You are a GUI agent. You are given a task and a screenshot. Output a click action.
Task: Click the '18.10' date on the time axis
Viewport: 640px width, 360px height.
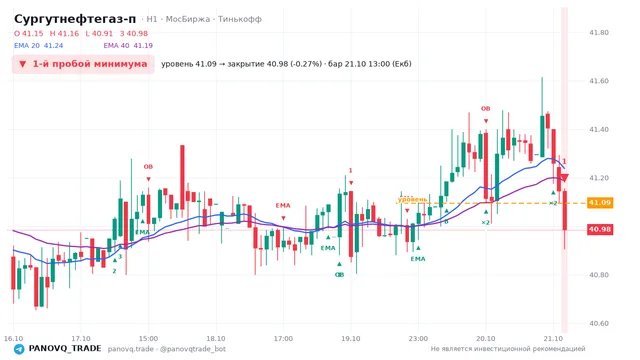pyautogui.click(x=216, y=339)
